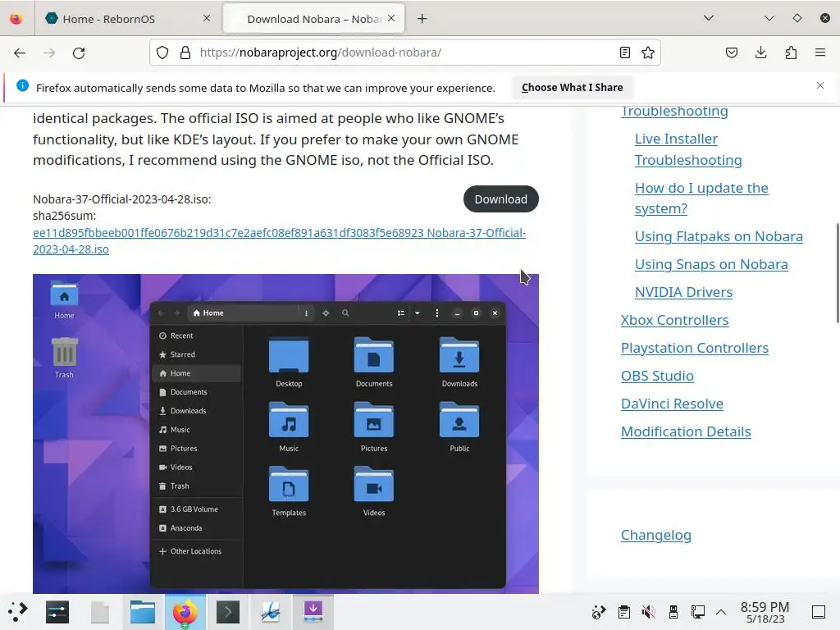The height and width of the screenshot is (630, 840).
Task: Open Using Flatpaks on Nobara link
Action: pos(719,236)
